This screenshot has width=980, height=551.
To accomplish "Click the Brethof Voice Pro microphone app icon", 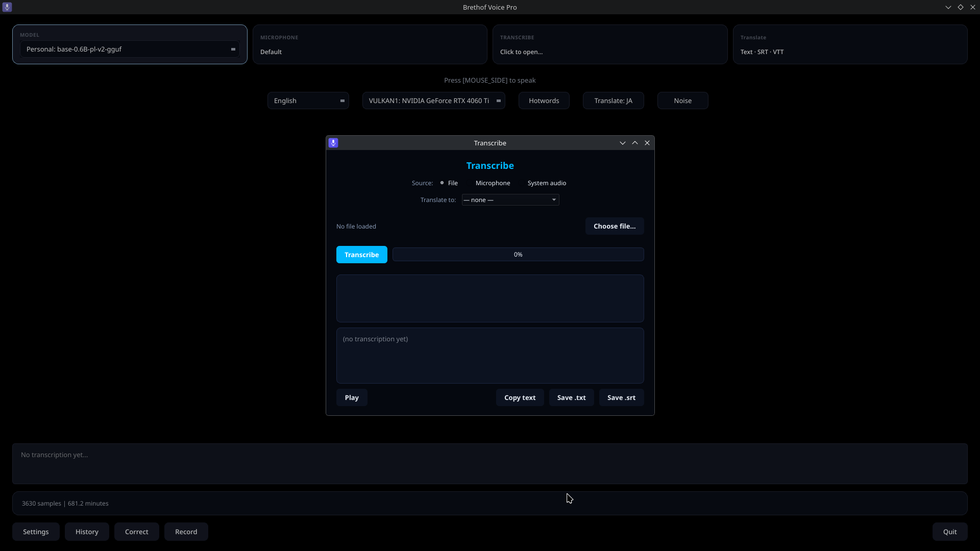I will click(x=7, y=7).
